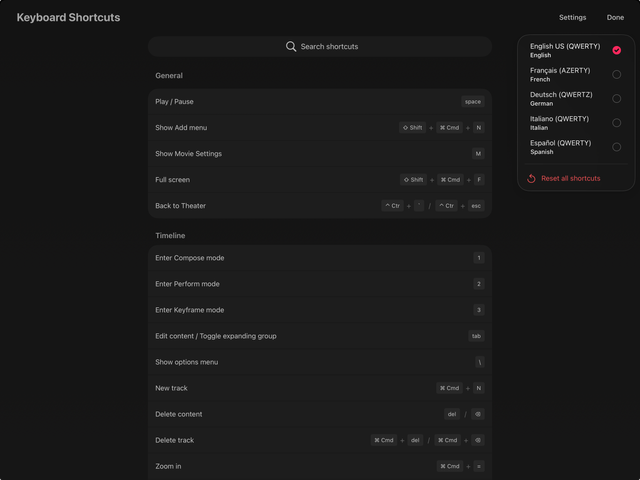The width and height of the screenshot is (640, 480).
Task: Click the backspace key icon for Delete content
Action: click(478, 414)
